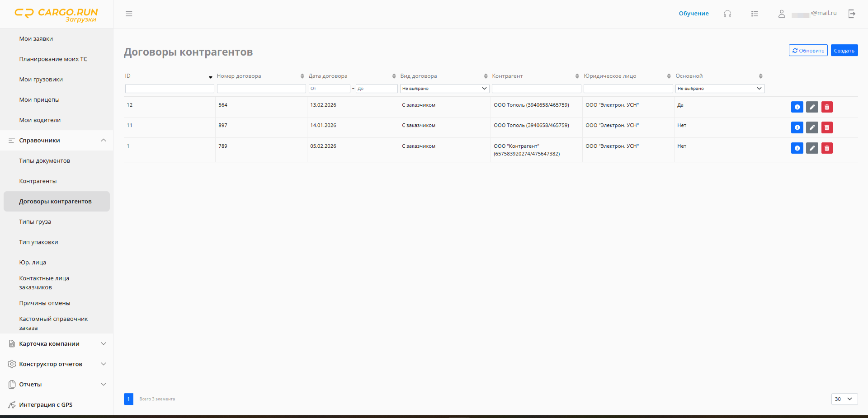View info for contract 789
This screenshot has height=418, width=868.
click(x=797, y=148)
